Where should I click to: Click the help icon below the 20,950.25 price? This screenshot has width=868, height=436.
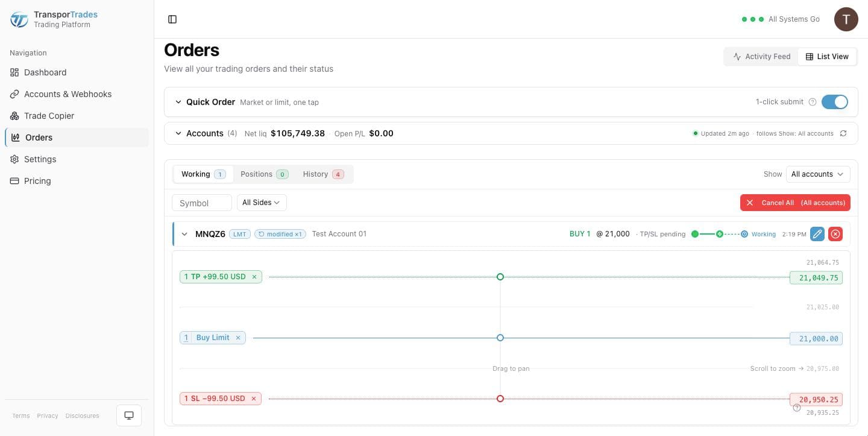(x=796, y=408)
